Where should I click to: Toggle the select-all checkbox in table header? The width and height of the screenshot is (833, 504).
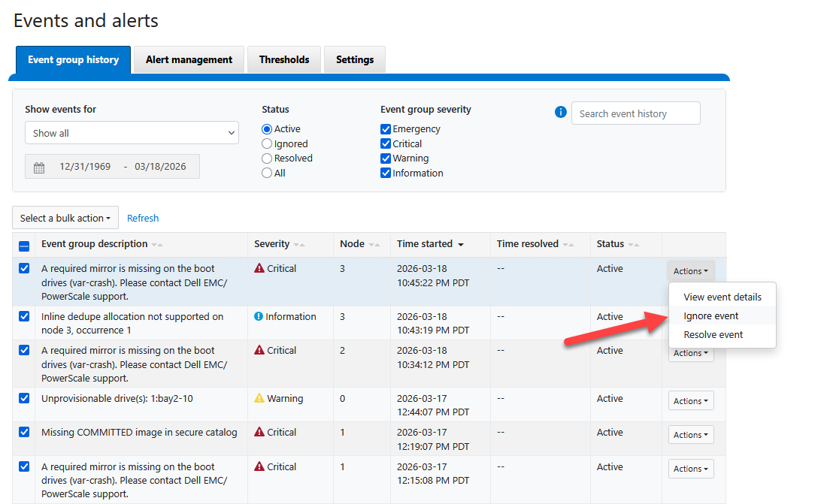click(24, 246)
